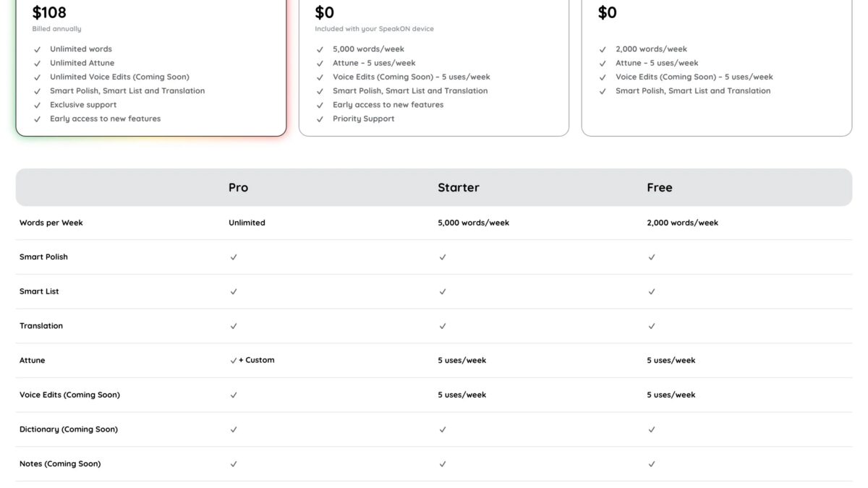Click the Exclusive support checkmark icon
The image size is (868, 488).
point(37,105)
